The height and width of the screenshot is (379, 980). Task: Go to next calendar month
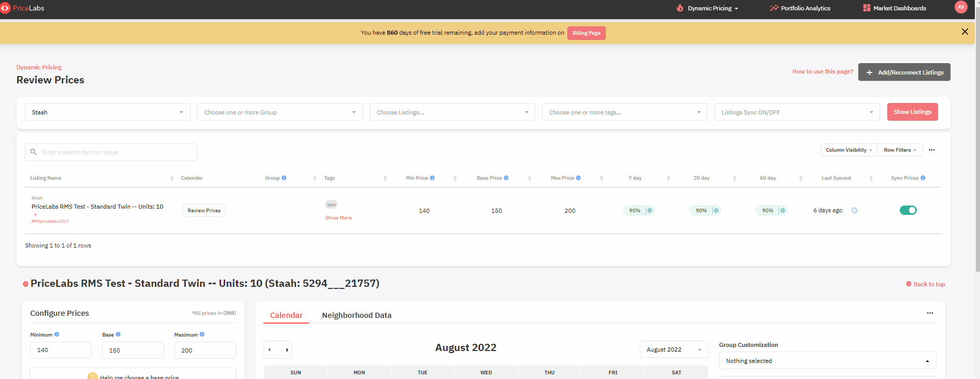(x=286, y=350)
